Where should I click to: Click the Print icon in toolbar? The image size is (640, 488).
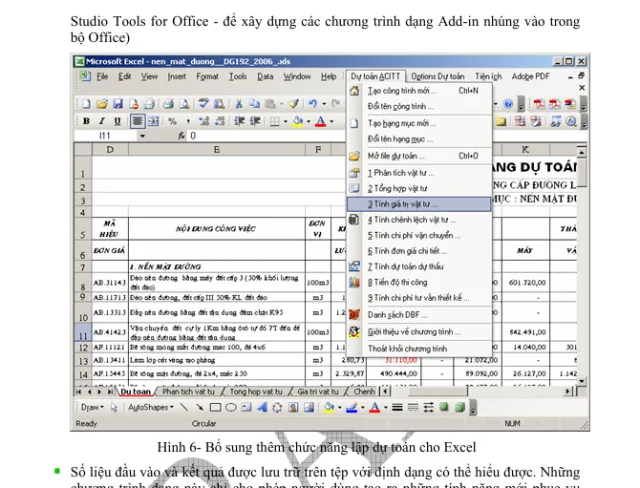(168, 104)
